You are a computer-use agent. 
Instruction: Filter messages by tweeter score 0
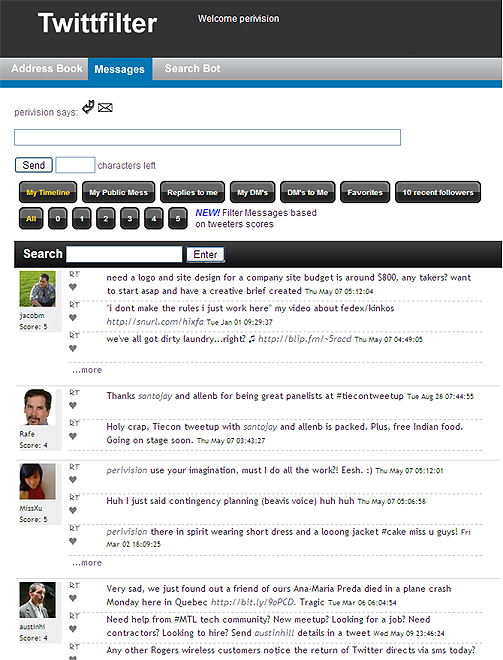(58, 218)
